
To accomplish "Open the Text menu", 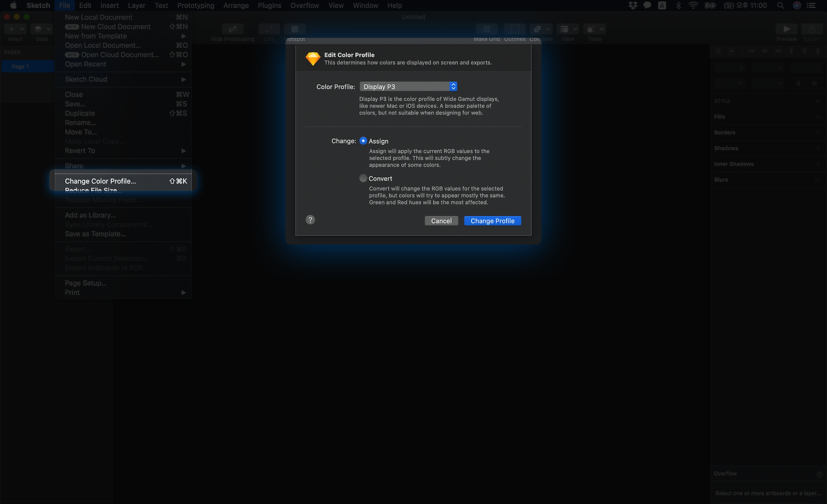I will 162,5.
